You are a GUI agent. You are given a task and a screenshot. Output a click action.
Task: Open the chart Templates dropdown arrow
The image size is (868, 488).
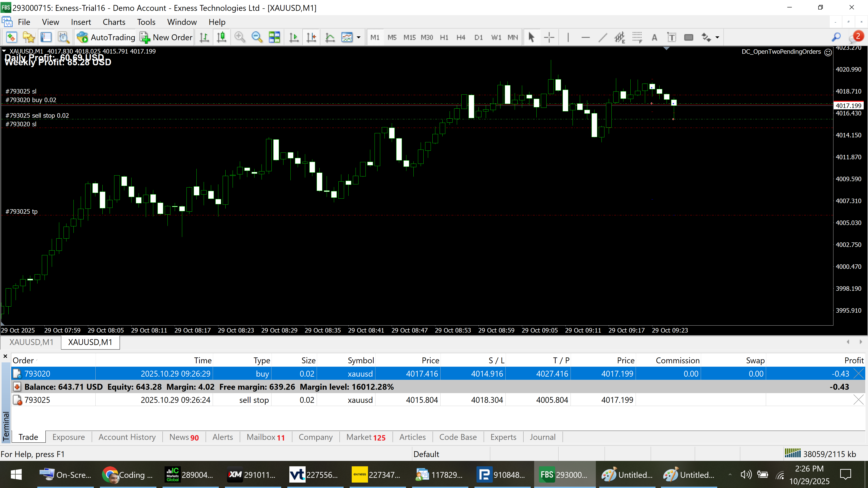point(359,37)
